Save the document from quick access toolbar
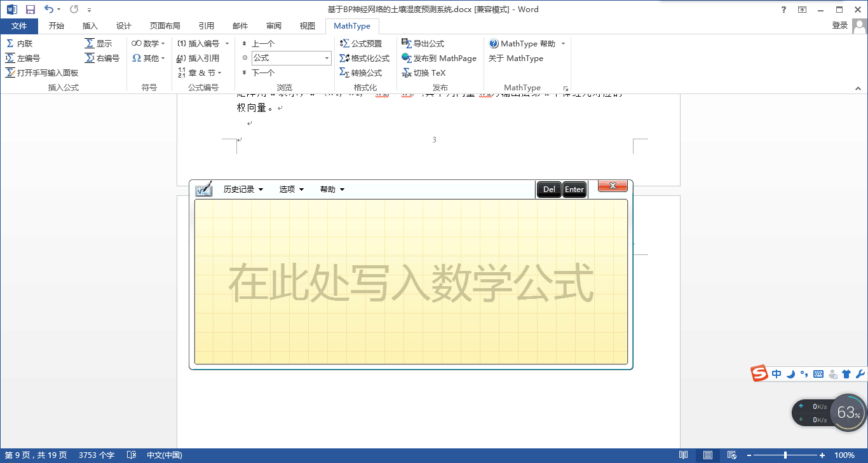The image size is (868, 463). [x=31, y=10]
